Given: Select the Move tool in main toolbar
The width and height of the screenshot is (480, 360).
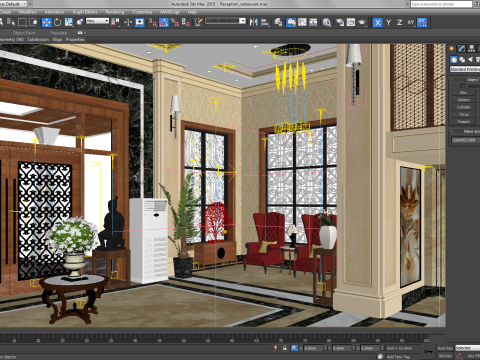Looking at the screenshot, I should click(46, 22).
